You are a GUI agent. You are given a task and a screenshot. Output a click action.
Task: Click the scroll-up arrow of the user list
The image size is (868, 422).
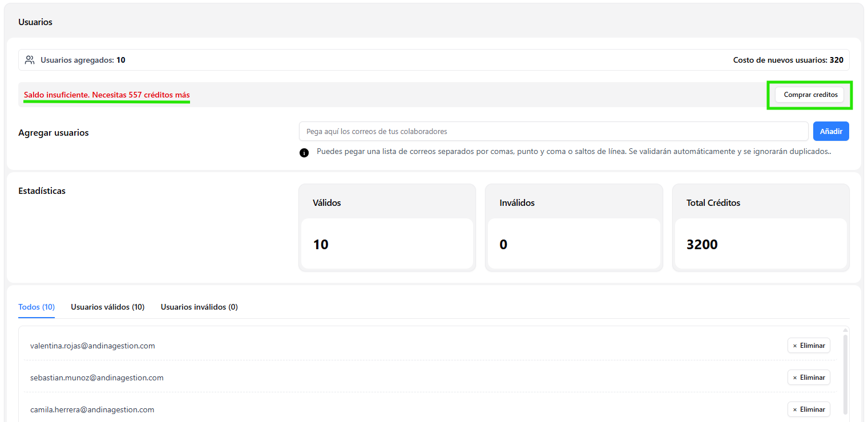click(x=845, y=330)
